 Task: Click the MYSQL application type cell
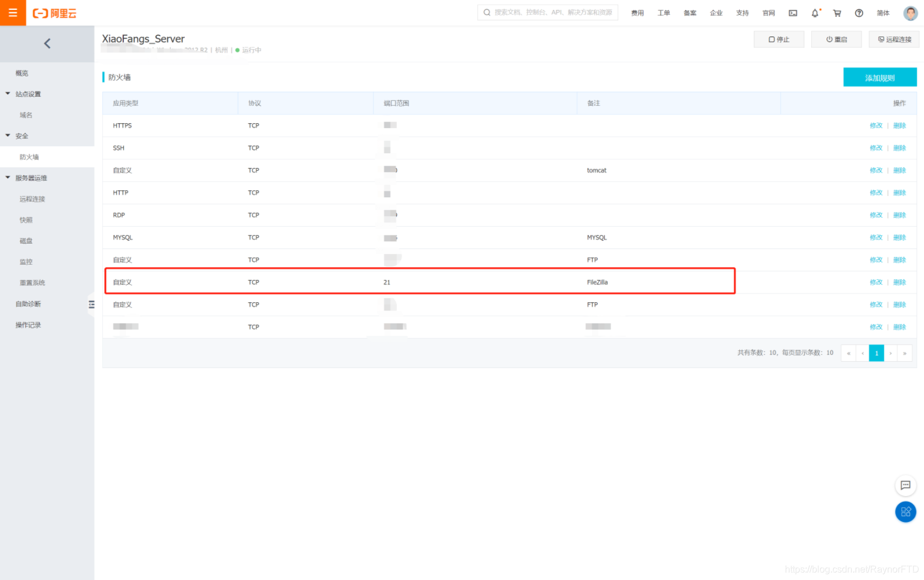[x=123, y=238]
